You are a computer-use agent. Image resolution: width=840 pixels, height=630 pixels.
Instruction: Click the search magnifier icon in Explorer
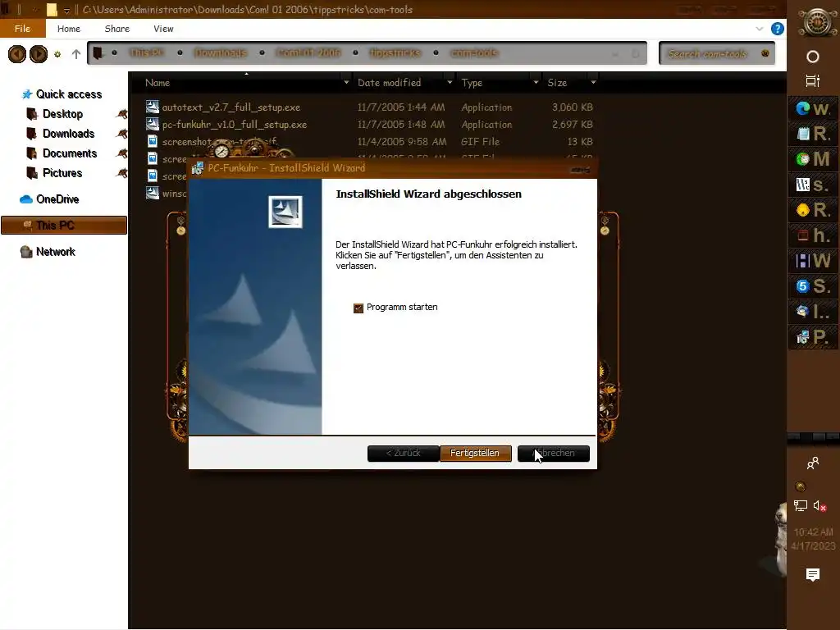(765, 53)
